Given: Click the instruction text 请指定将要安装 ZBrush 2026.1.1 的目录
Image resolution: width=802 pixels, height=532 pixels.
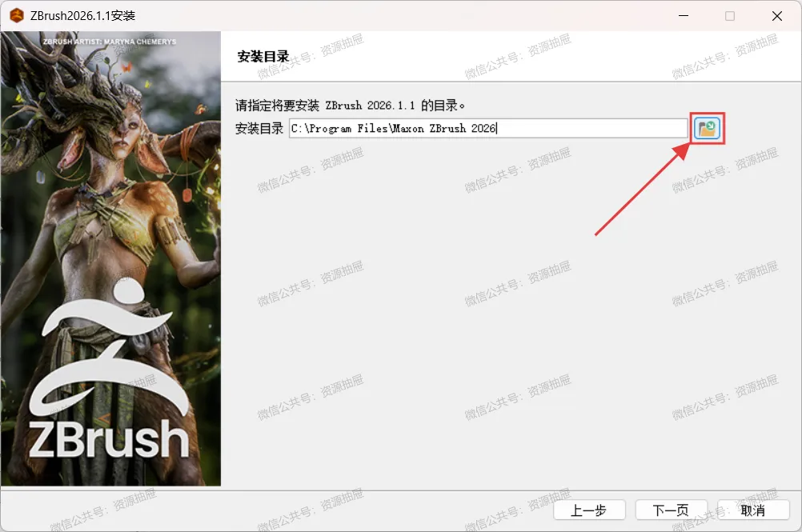Looking at the screenshot, I should [351, 106].
